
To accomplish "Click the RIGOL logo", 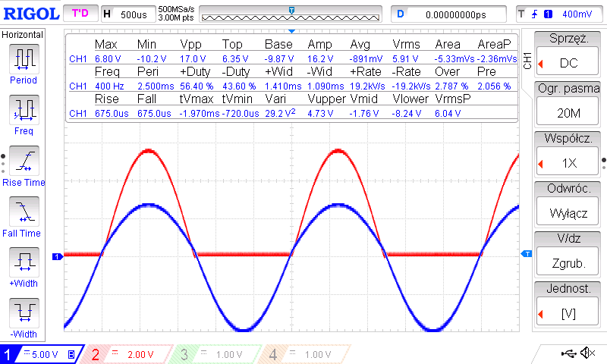I will 31,14.
